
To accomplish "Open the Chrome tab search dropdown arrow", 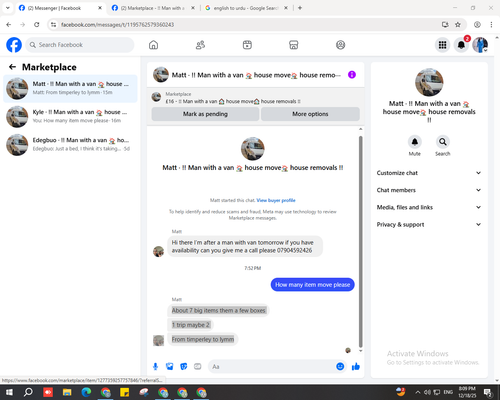I will [x=8, y=8].
